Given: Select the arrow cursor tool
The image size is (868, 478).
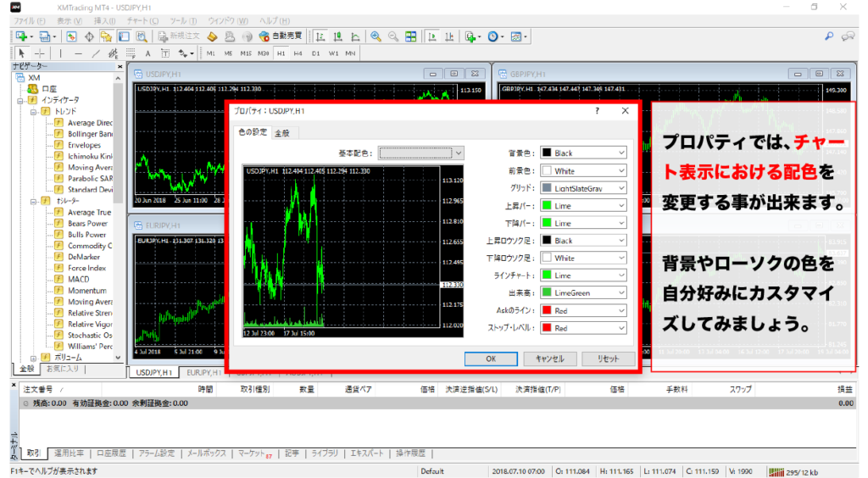Looking at the screenshot, I should tap(21, 53).
